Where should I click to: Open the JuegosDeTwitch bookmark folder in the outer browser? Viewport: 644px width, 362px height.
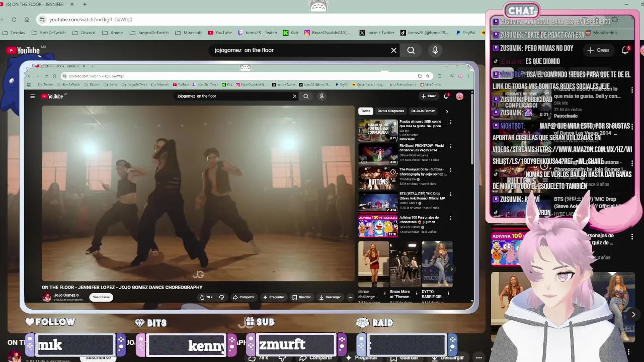(x=149, y=33)
